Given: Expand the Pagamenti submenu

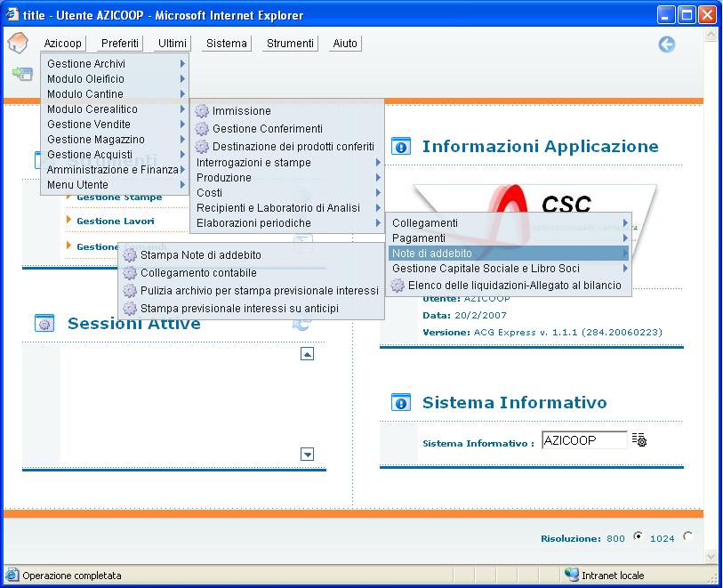Looking at the screenshot, I should point(509,238).
